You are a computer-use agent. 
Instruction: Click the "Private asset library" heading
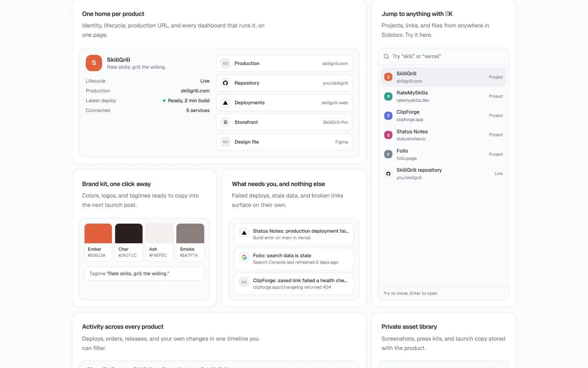(409, 327)
